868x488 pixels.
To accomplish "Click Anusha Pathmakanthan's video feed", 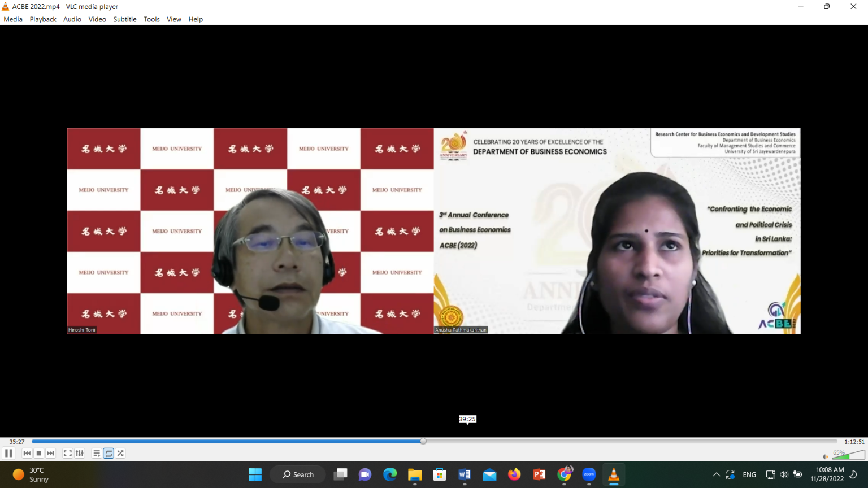I will click(617, 231).
